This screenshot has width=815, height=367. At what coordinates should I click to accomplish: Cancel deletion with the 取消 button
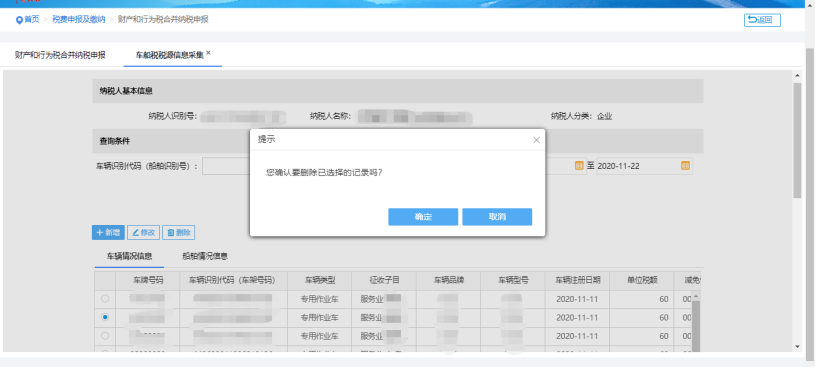click(497, 217)
